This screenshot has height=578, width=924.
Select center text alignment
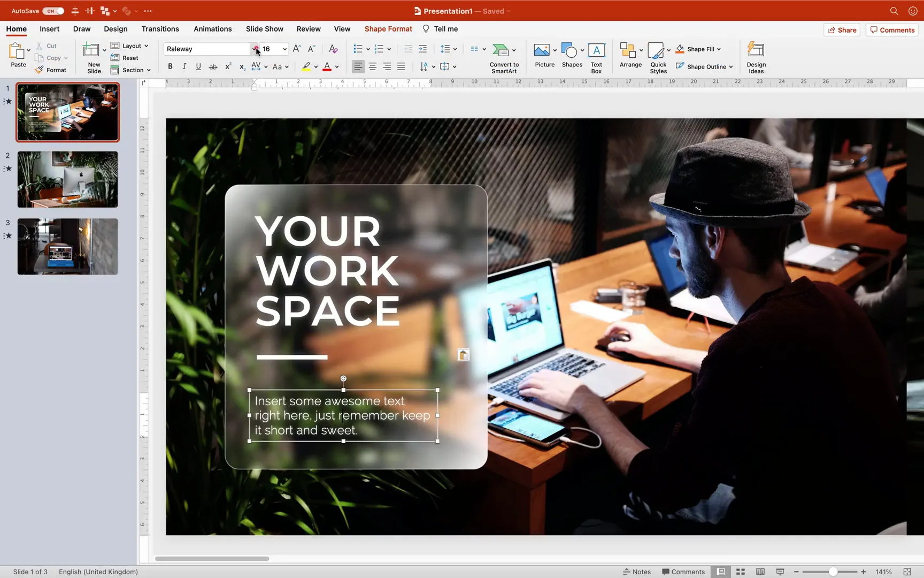372,66
